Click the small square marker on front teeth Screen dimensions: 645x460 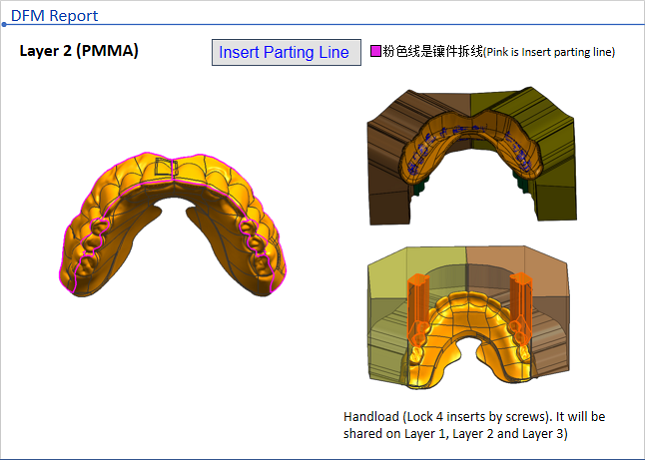click(x=165, y=168)
